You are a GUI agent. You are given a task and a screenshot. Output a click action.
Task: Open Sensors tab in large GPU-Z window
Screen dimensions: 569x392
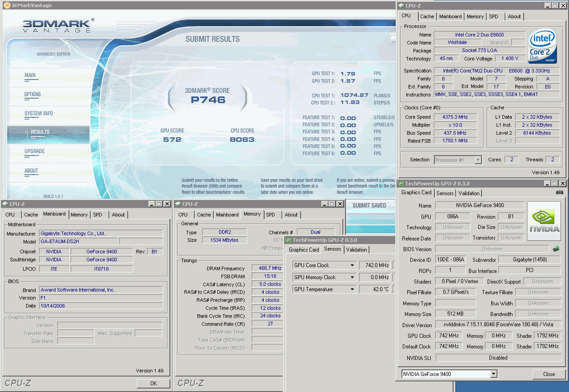click(445, 193)
